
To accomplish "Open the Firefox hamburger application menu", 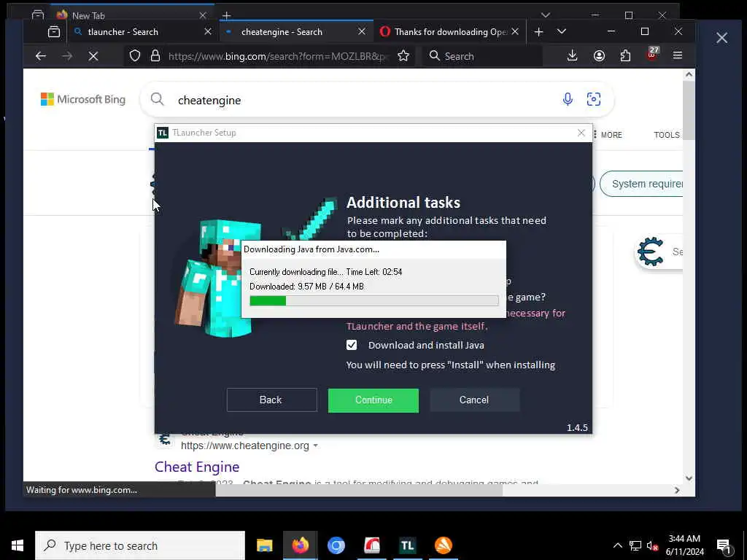I will [x=678, y=55].
